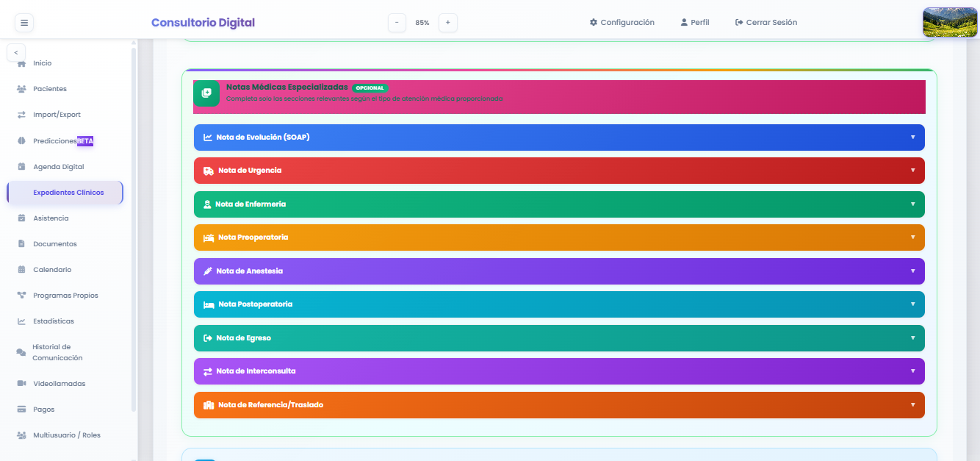Go to Expedientes Clínicos section

pos(65,193)
